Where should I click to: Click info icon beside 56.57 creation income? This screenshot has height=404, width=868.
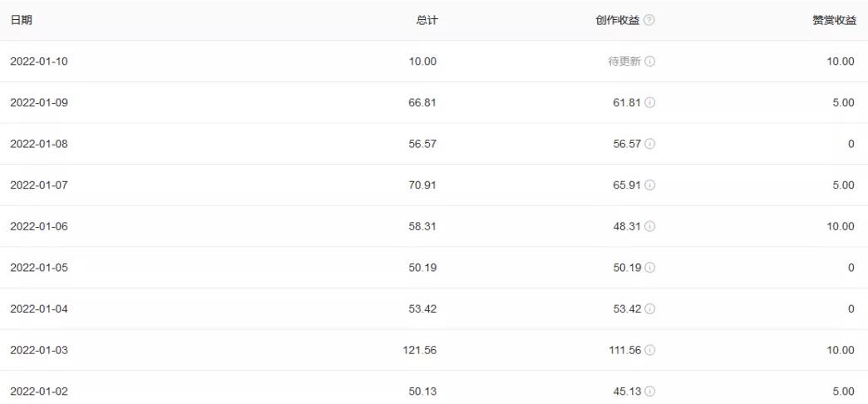pos(649,144)
